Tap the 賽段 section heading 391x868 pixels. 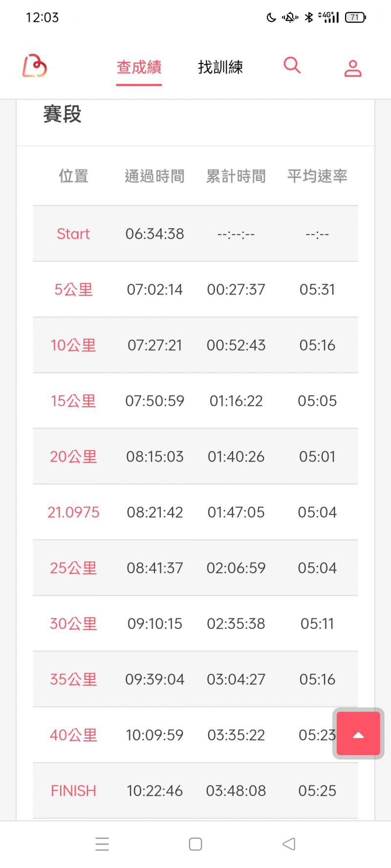click(x=62, y=114)
